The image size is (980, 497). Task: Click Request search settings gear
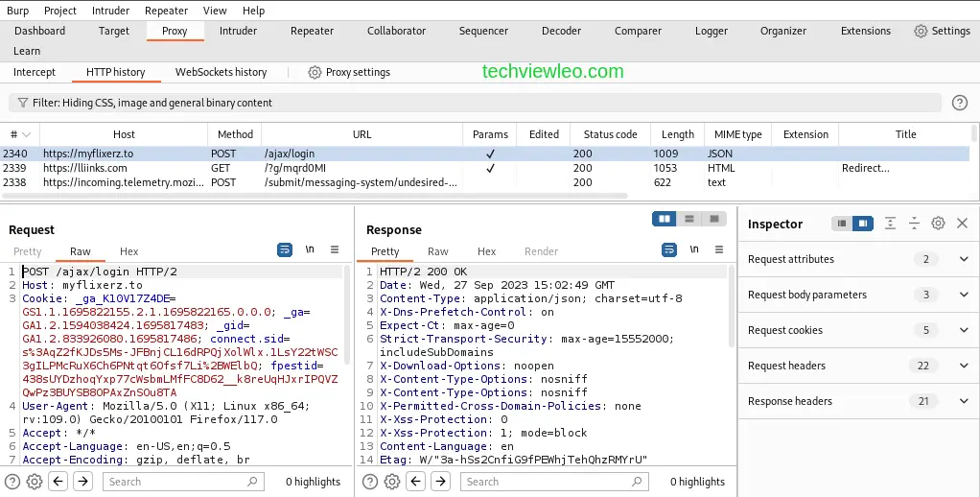(x=35, y=482)
